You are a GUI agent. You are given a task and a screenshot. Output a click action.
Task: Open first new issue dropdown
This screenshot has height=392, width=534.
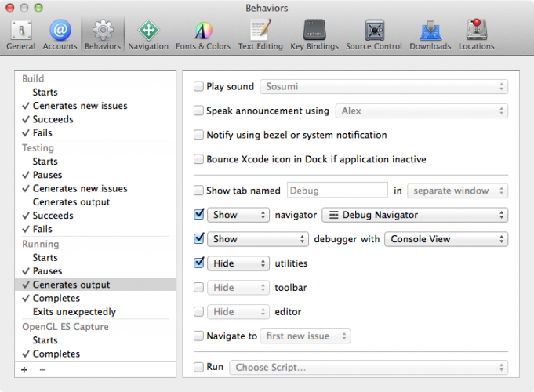pos(306,336)
